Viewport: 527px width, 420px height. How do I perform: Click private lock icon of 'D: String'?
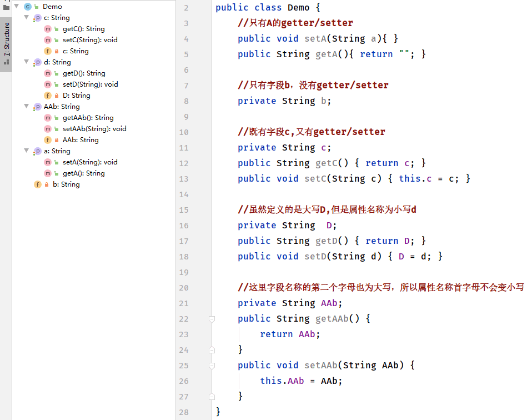tap(57, 96)
